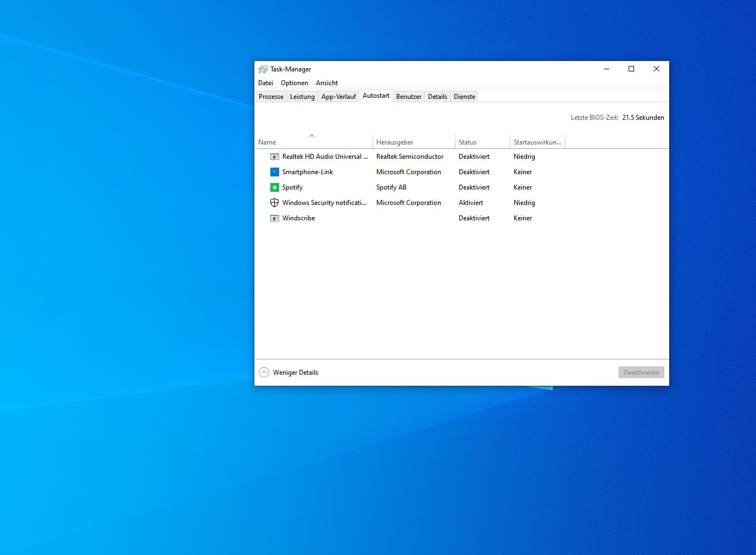Click the Niedrig impact of Realtek HD Audio
The width and height of the screenshot is (756, 555).
524,157
